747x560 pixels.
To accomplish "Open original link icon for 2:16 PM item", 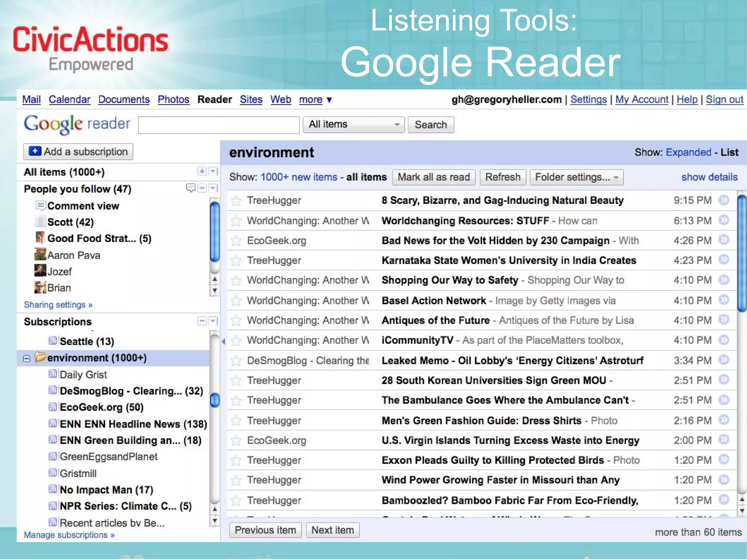I will (724, 420).
